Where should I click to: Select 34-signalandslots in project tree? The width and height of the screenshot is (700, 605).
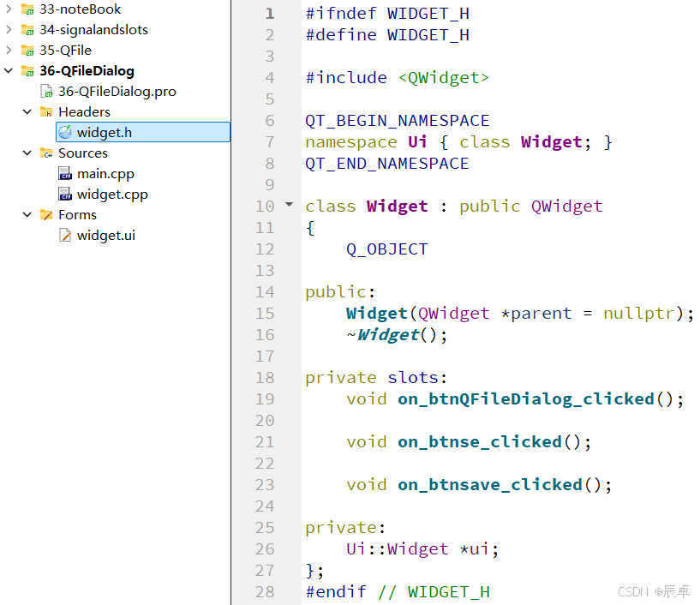tap(93, 29)
